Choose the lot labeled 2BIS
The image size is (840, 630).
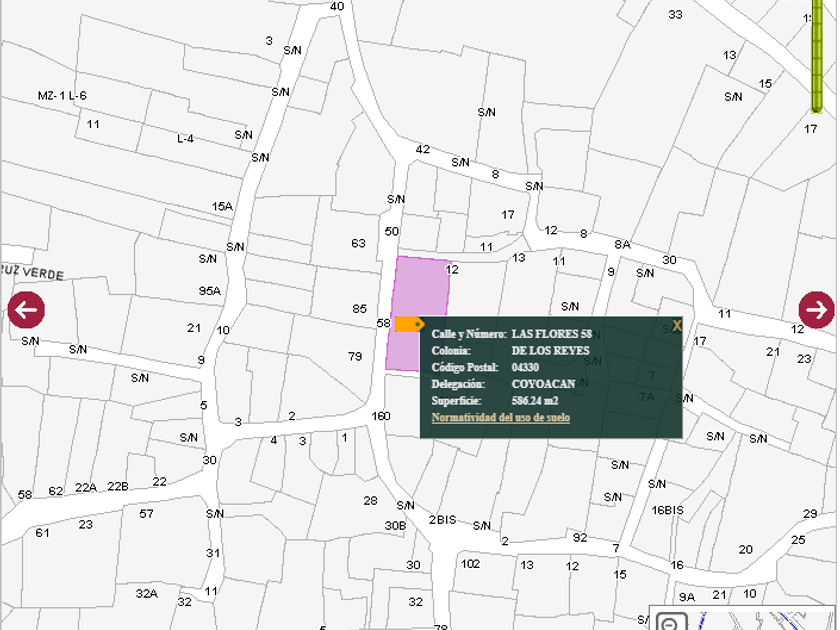point(442,519)
